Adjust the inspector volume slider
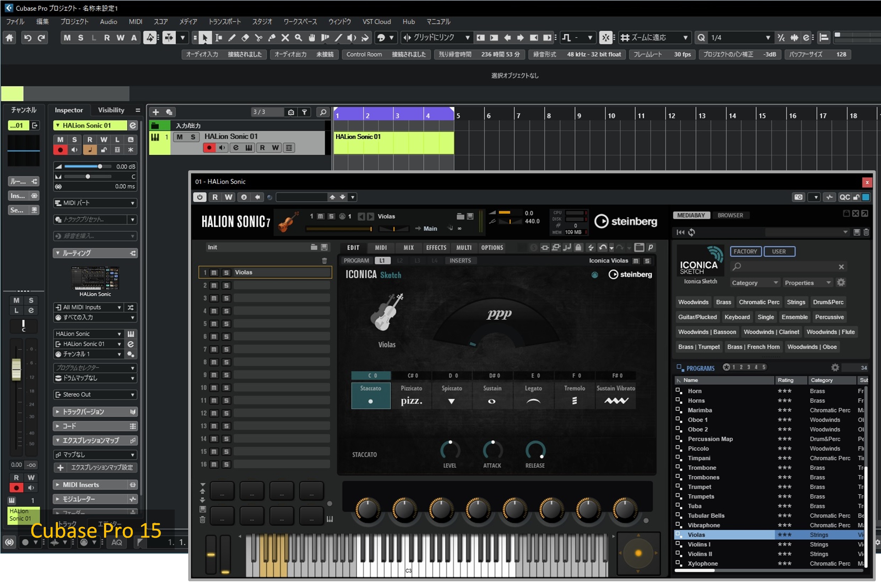 (100, 166)
